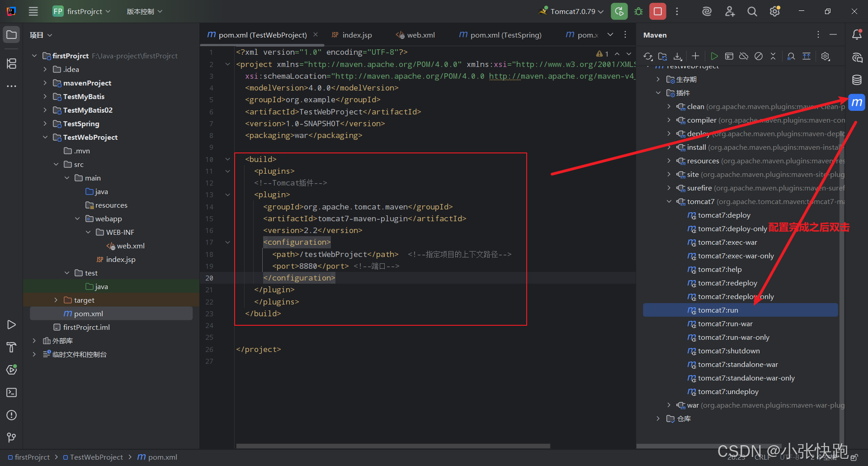The width and height of the screenshot is (868, 466).
Task: Open IDE settings gear in title bar
Action: coord(775,11)
